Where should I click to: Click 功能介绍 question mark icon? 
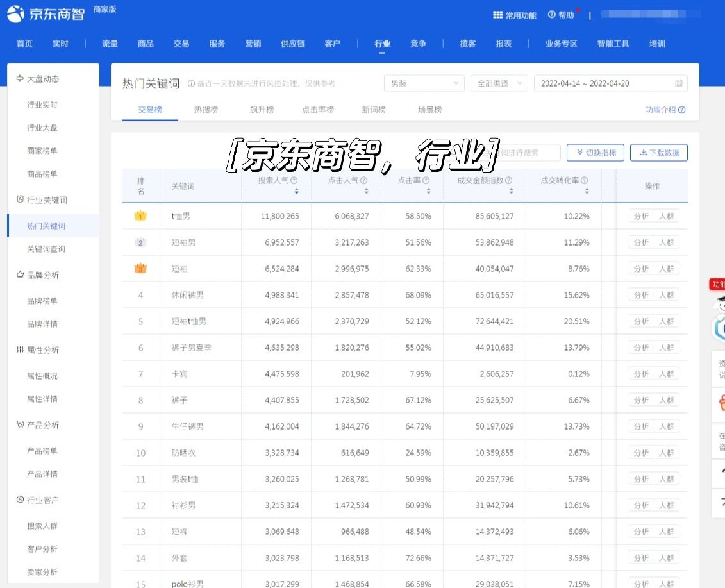pos(681,110)
